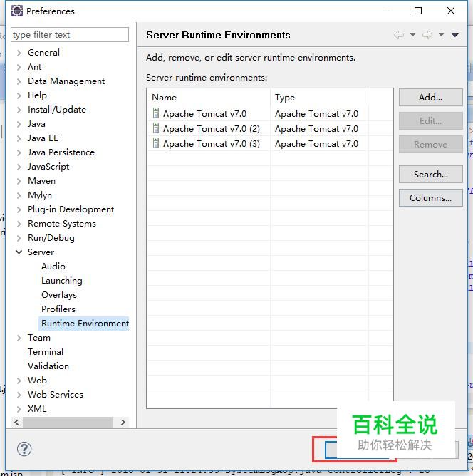This screenshot has height=476, width=473.
Task: Go forward with the right arrow icon
Action: coord(427,35)
